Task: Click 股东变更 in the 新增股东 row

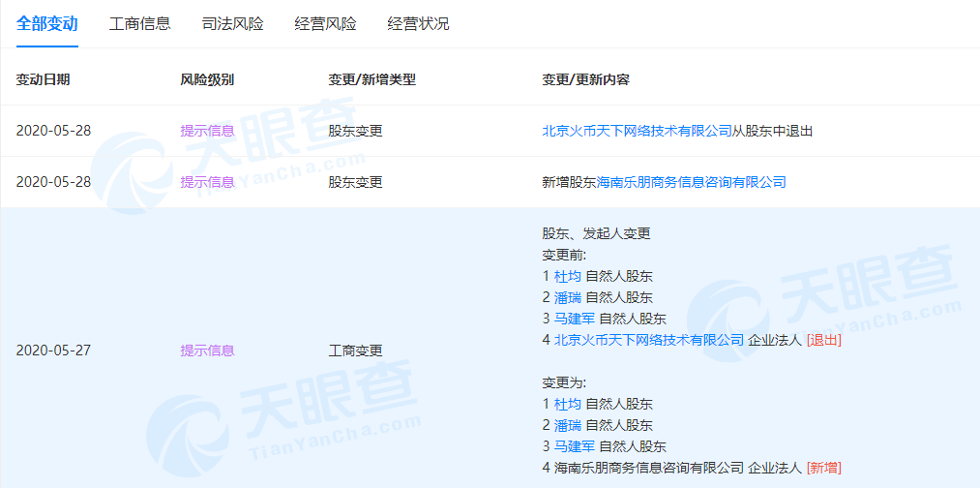Action: tap(355, 182)
